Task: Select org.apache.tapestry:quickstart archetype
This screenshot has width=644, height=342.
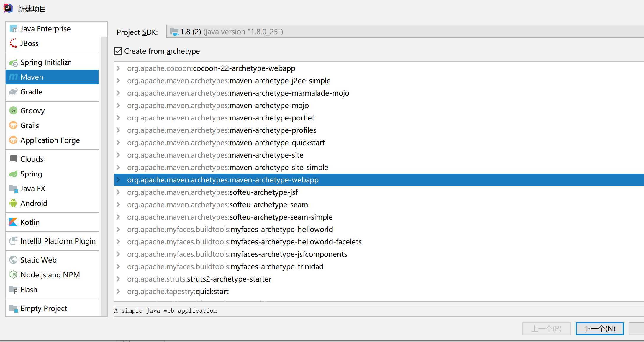Action: (x=379, y=291)
